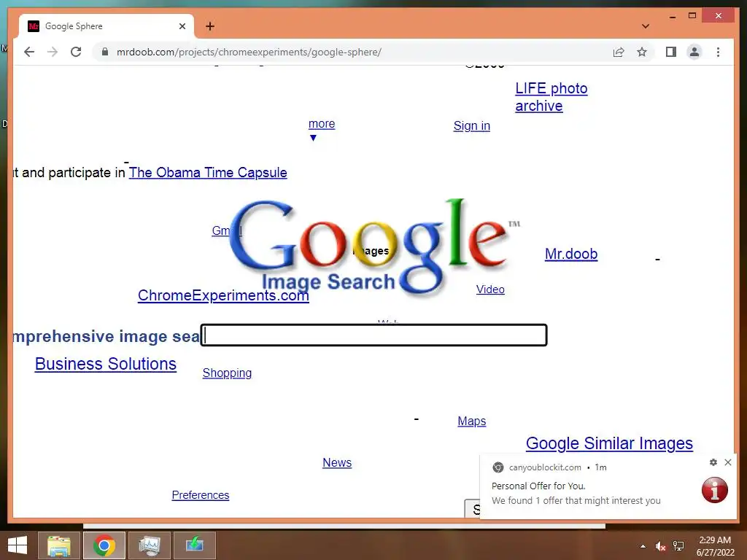
Task: Open a new browser tab
Action: tap(210, 26)
